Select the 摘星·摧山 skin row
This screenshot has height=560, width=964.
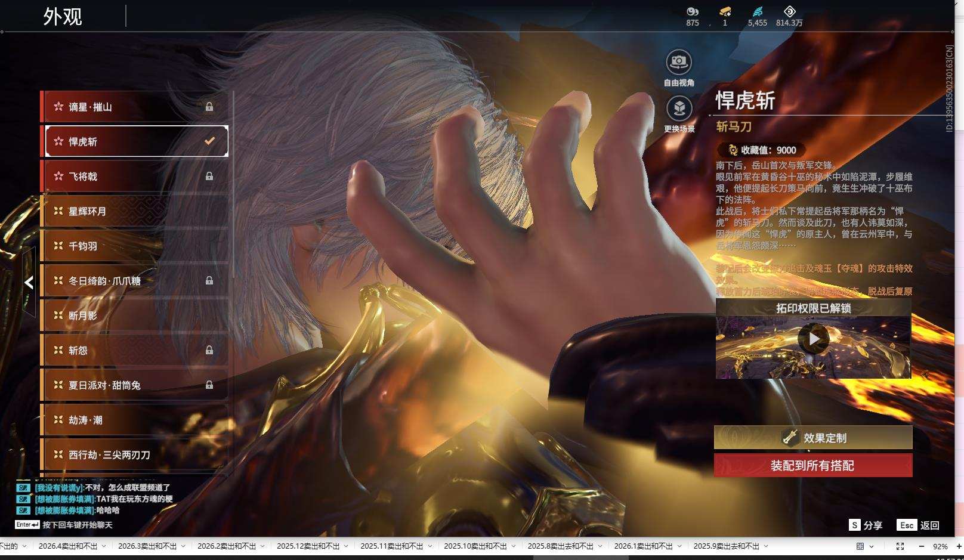tap(135, 107)
